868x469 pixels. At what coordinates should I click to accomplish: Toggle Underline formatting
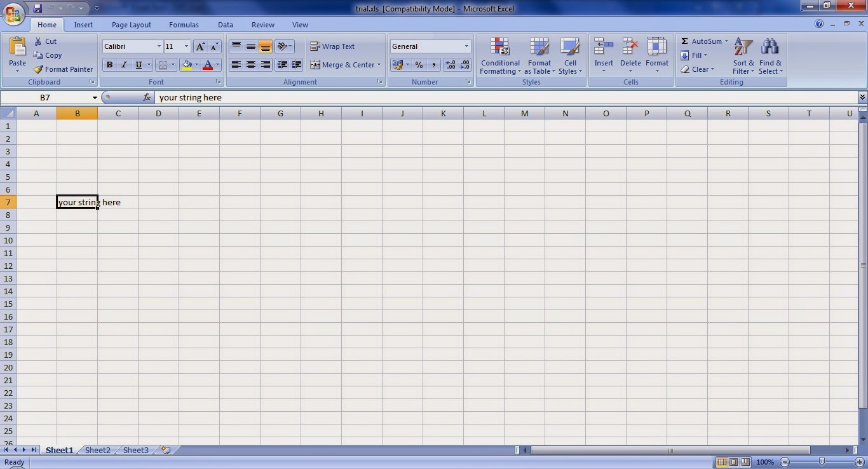coord(139,65)
